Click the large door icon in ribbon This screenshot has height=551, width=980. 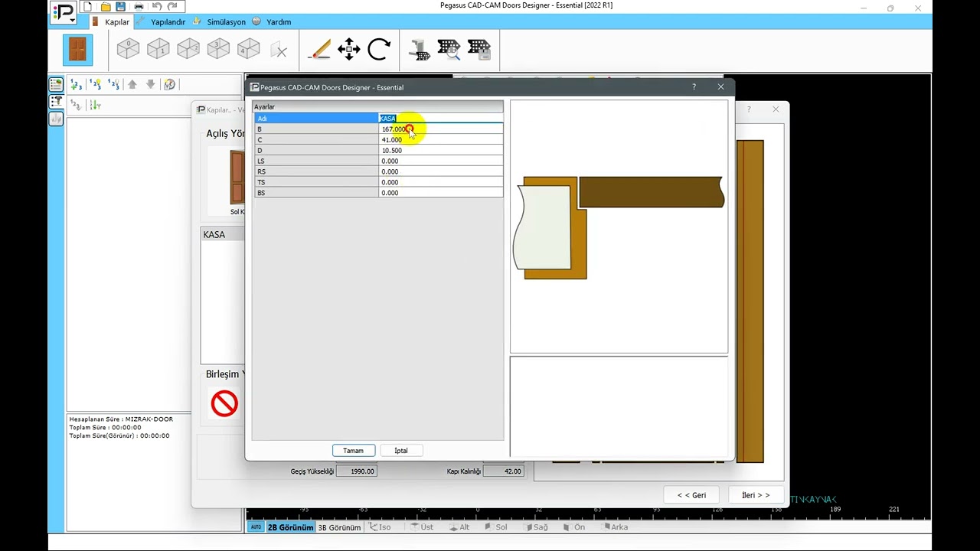point(77,50)
